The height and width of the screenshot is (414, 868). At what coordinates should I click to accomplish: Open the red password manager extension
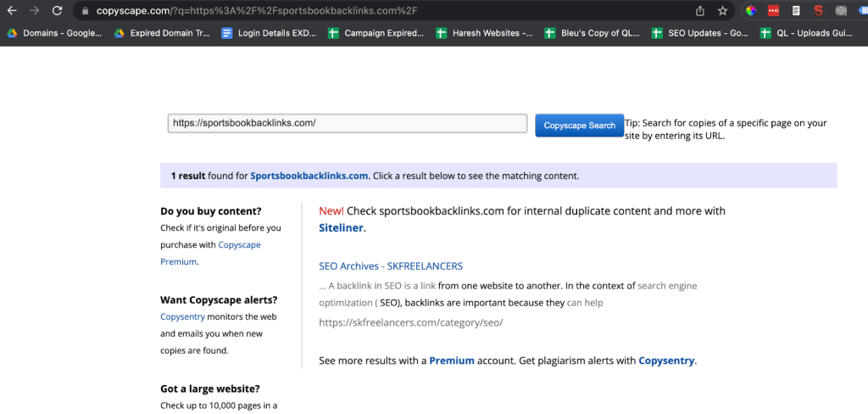click(773, 11)
